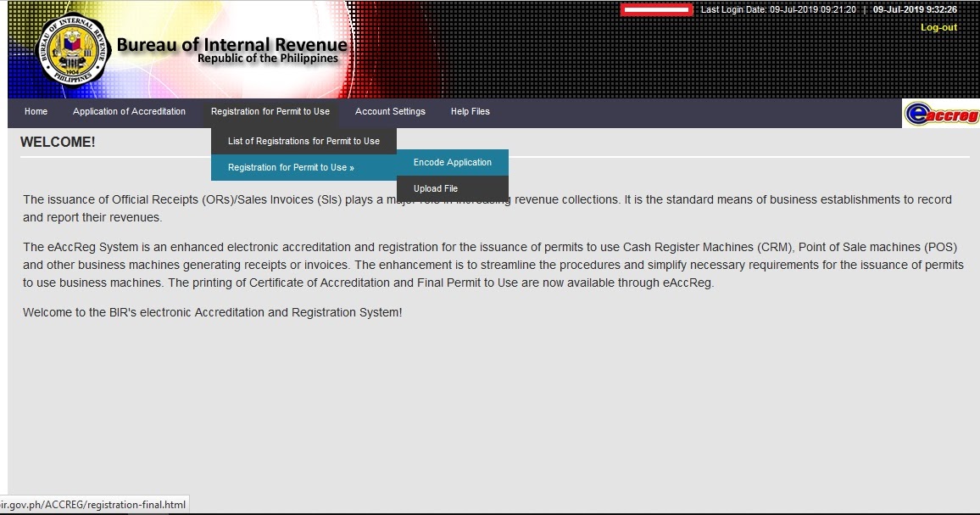Select the eAccReg System description paragraph
Image resolution: width=980 pixels, height=515 pixels.
pyautogui.click(x=490, y=264)
